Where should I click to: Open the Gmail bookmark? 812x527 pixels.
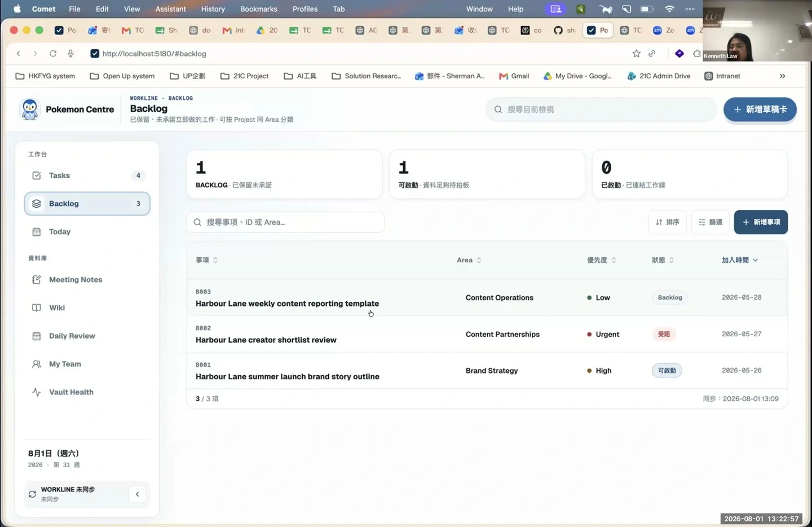tap(514, 76)
